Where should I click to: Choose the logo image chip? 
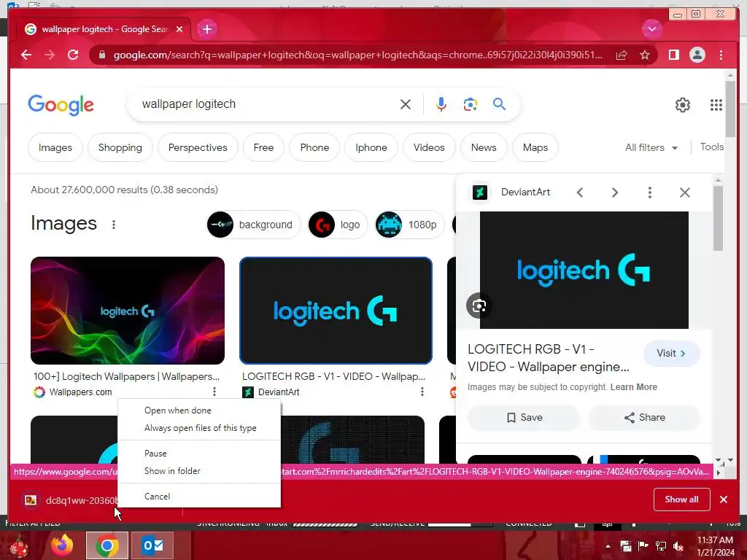click(337, 225)
